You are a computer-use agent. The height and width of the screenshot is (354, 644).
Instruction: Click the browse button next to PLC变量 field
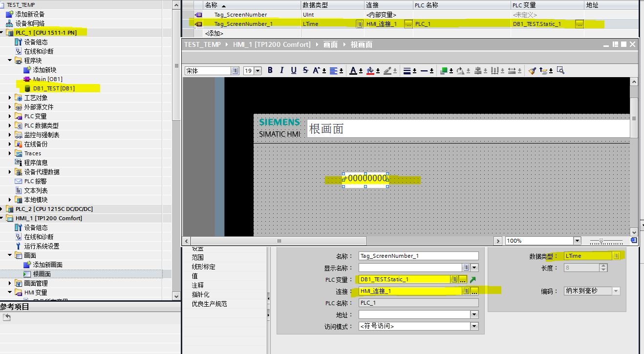click(463, 279)
